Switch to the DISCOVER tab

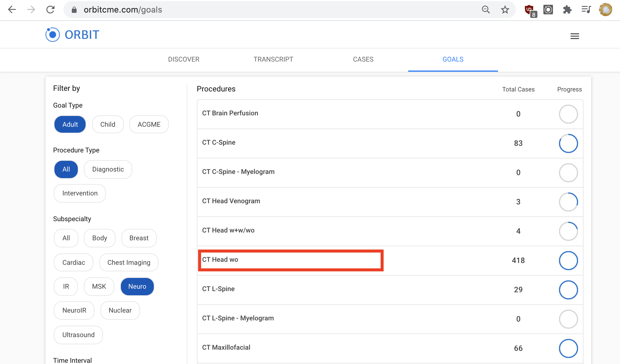(x=184, y=59)
